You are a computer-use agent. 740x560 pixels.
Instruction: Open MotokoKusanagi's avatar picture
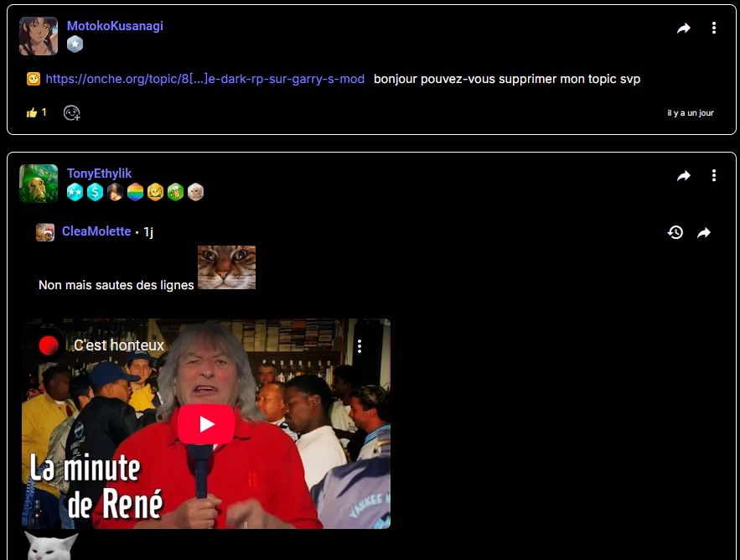point(39,36)
